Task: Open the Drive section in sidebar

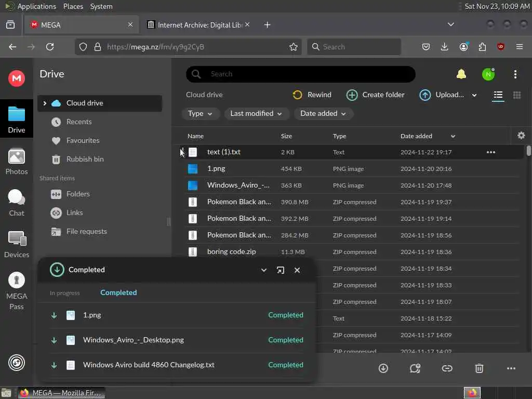Action: click(16, 119)
